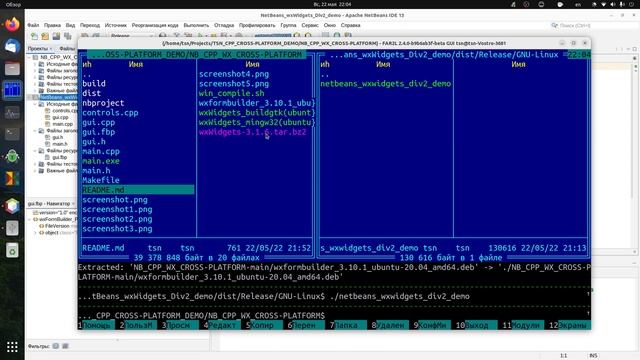
Task: Expand the object node in Navigator
Action: 36,233
